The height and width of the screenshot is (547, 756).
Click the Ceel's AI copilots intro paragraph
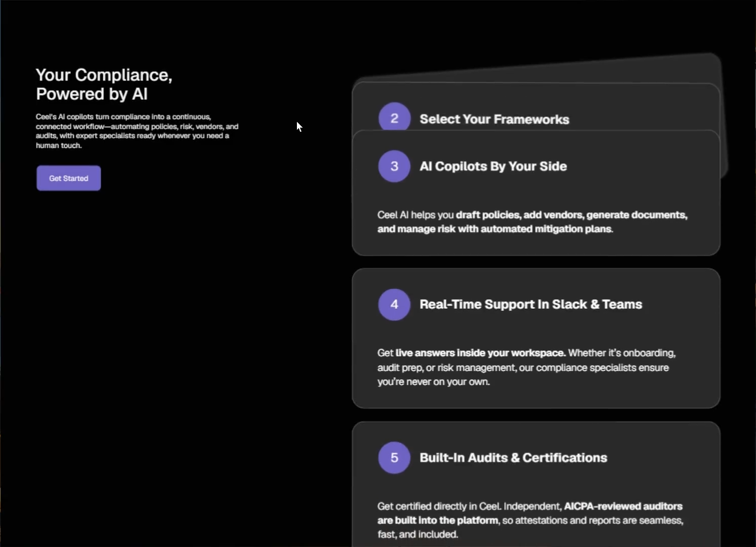[x=137, y=131]
